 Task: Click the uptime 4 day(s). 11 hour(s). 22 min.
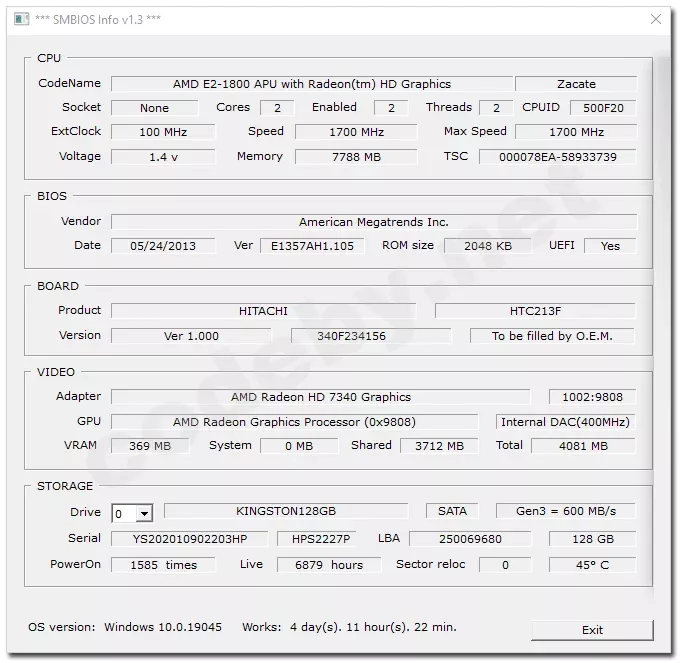click(x=373, y=627)
